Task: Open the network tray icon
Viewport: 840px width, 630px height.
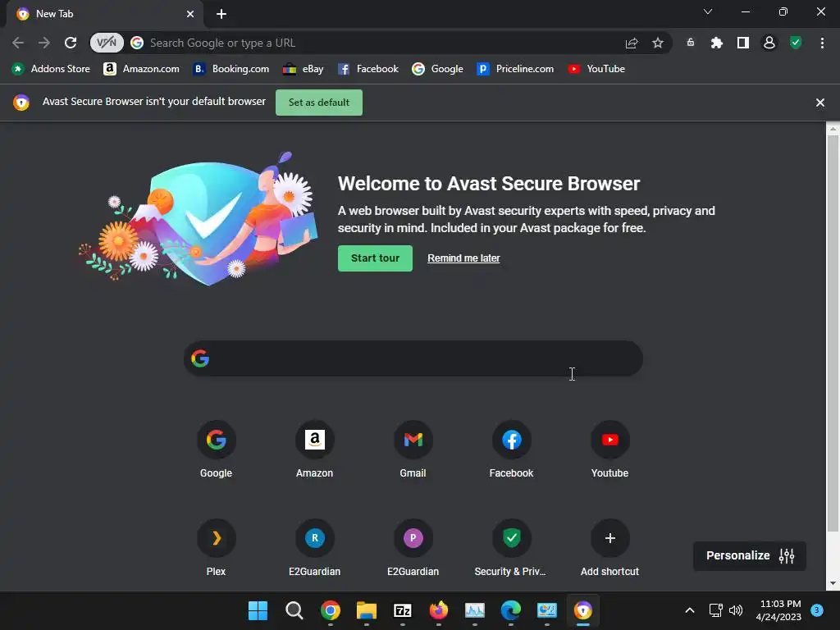Action: pos(715,610)
